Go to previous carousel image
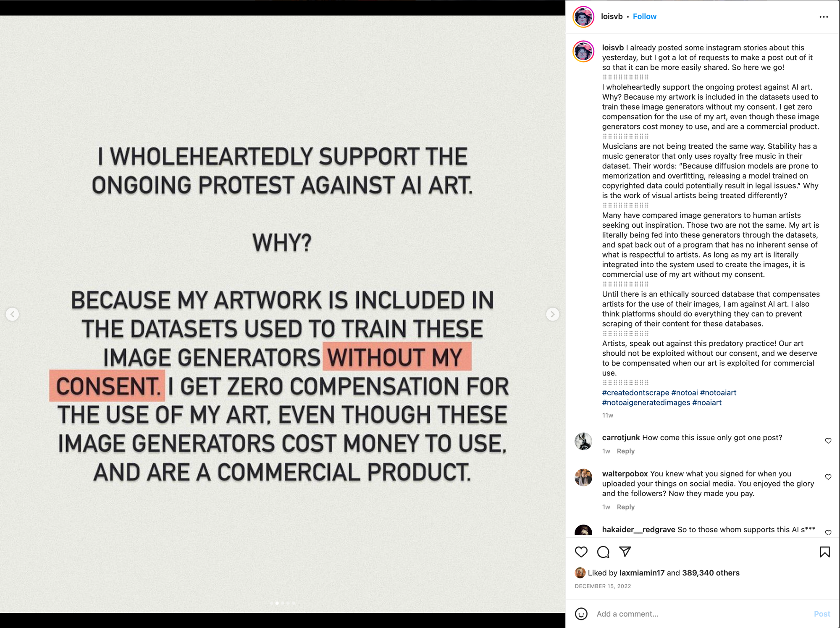The height and width of the screenshot is (628, 840). click(13, 314)
